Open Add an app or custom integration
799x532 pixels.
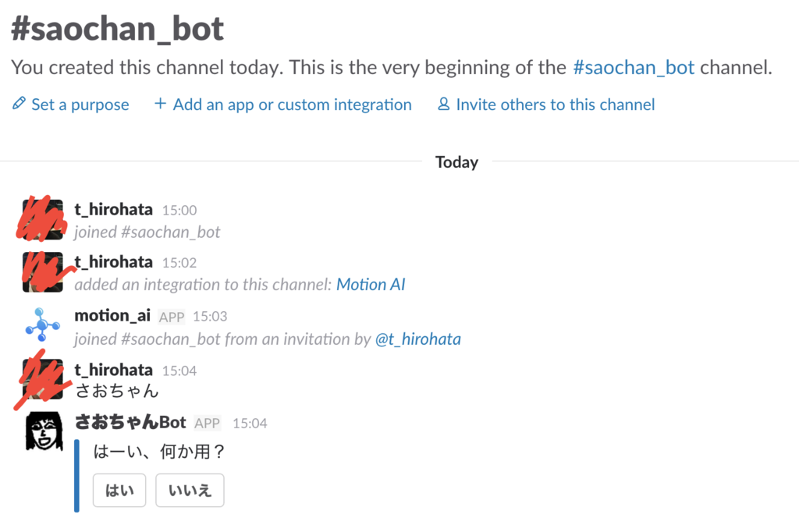click(292, 105)
